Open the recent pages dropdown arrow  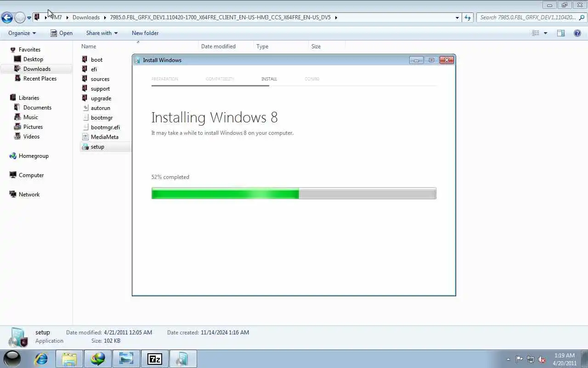coord(29,18)
